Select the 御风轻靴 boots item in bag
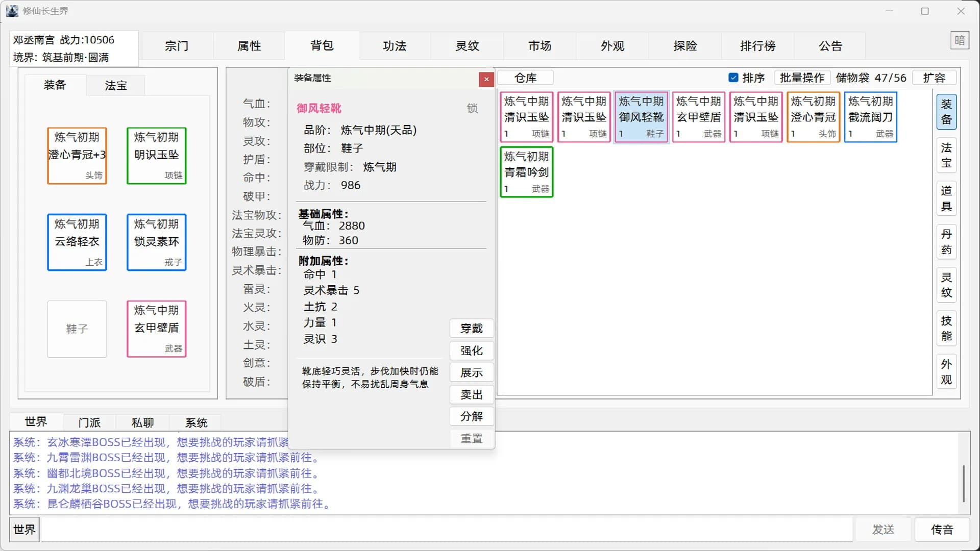The width and height of the screenshot is (980, 551). [x=642, y=117]
